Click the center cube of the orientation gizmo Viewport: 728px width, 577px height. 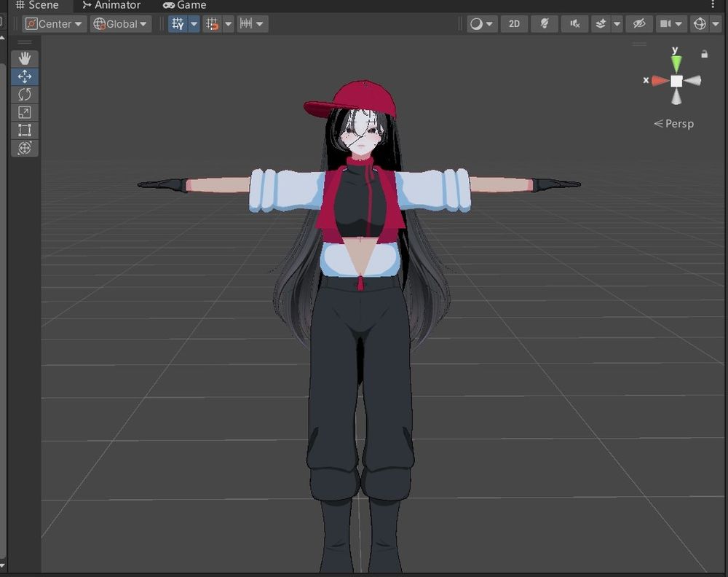pyautogui.click(x=676, y=81)
